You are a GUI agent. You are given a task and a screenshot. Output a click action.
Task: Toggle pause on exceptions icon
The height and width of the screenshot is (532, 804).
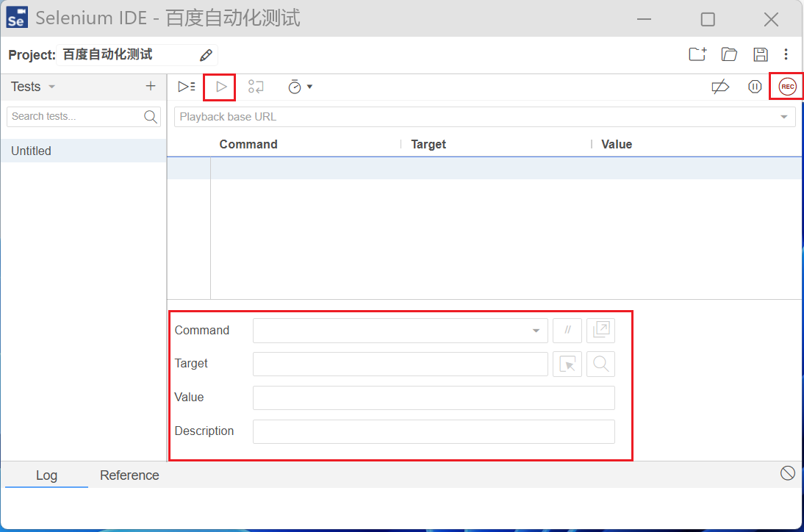coord(755,87)
